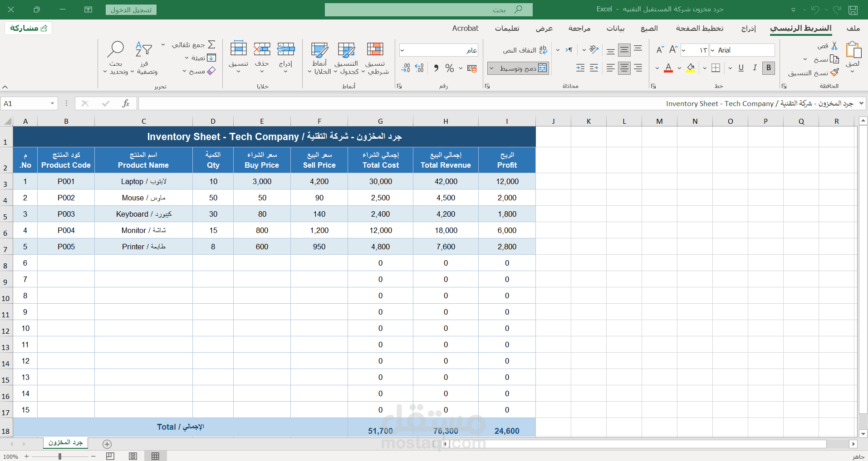The width and height of the screenshot is (868, 461).
Task: Click the Increase Indent icon
Action: pyautogui.click(x=580, y=68)
